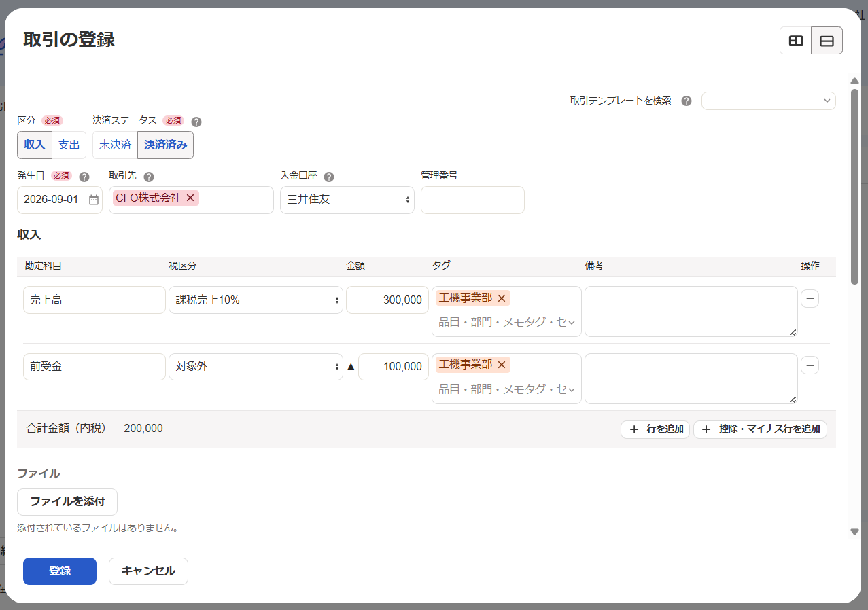
Task: Delete the 前受金 row with minus button
Action: (810, 365)
